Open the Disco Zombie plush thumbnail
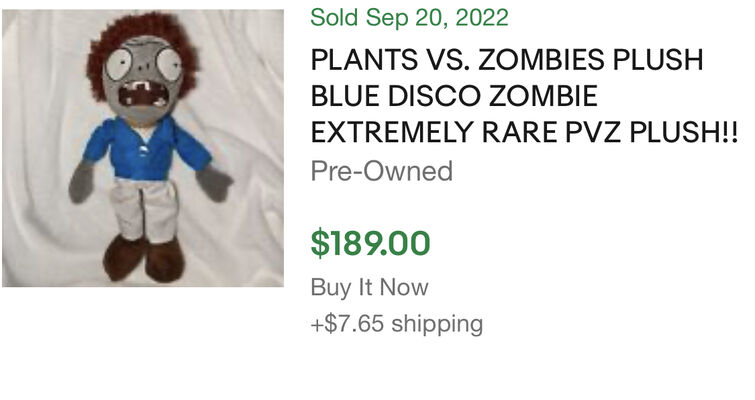This screenshot has height=400, width=755. [143, 148]
